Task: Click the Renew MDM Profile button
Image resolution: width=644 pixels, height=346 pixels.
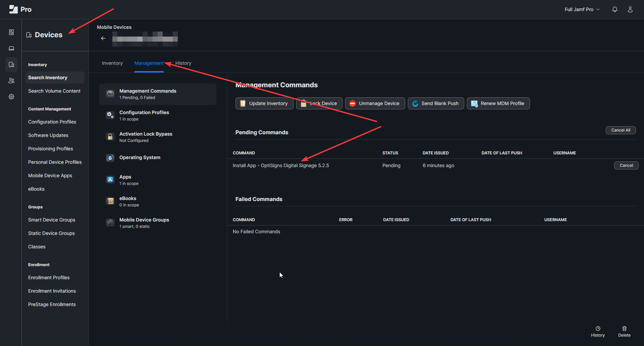Action: click(x=498, y=103)
